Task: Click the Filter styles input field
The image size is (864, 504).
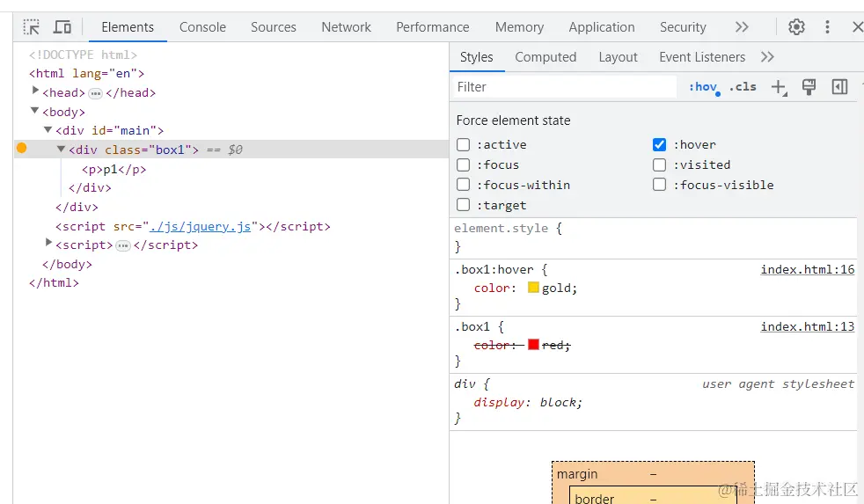Action: point(564,87)
